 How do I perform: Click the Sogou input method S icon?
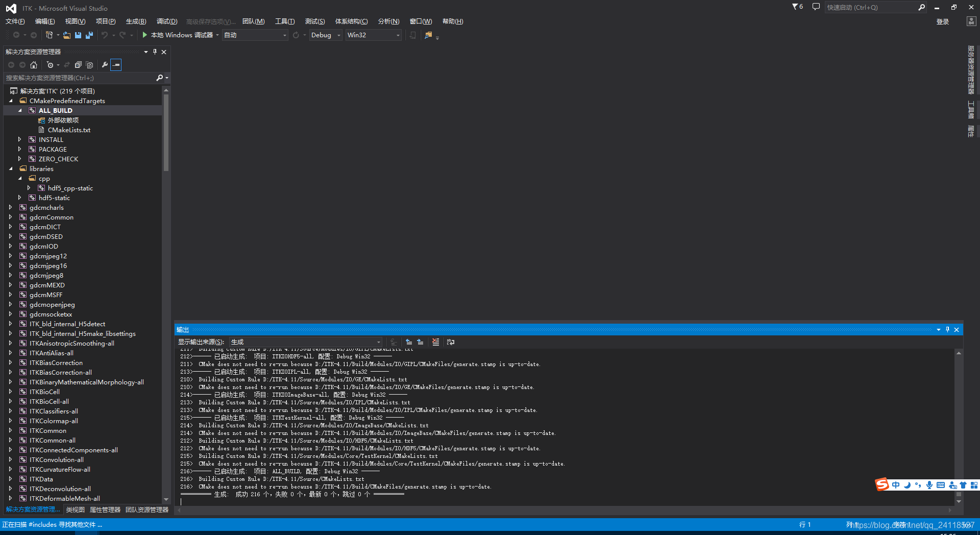pyautogui.click(x=882, y=484)
